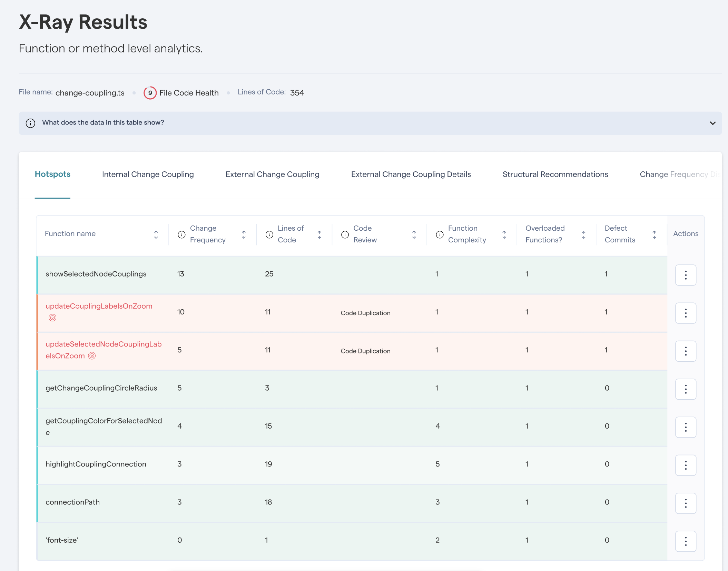Click updateCouplingLabelsOnZoom function link

pyautogui.click(x=99, y=306)
